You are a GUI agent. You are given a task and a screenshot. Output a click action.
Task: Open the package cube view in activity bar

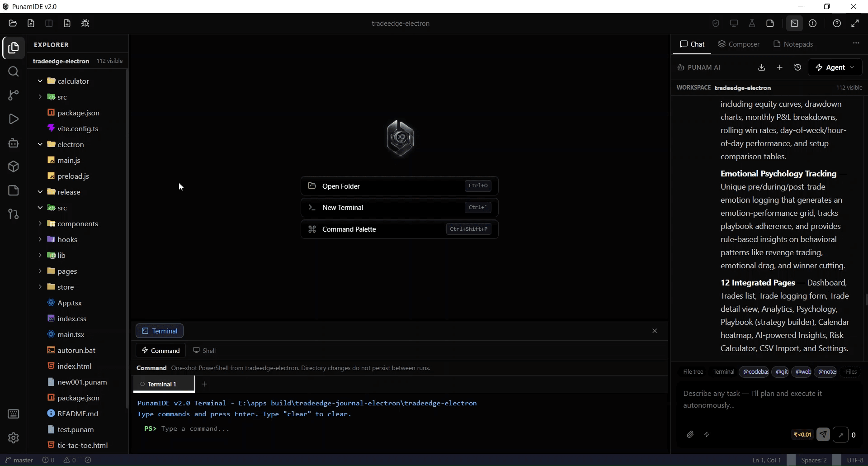tap(14, 166)
